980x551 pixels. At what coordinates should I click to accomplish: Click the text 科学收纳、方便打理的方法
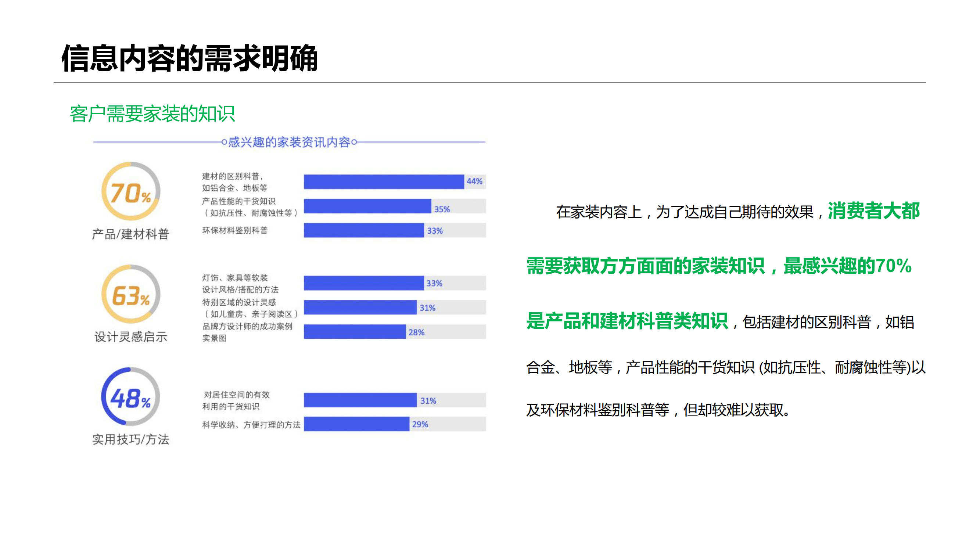click(x=251, y=425)
